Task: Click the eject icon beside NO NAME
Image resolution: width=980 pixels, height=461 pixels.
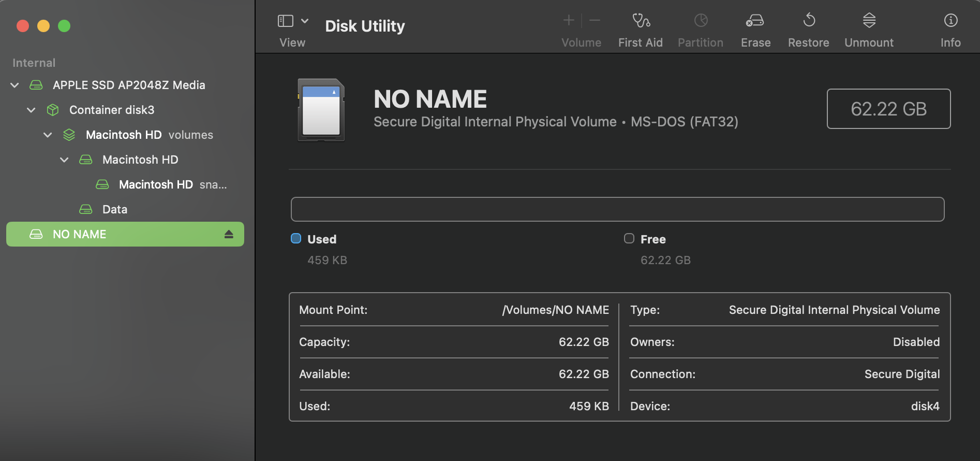Action: pyautogui.click(x=229, y=235)
